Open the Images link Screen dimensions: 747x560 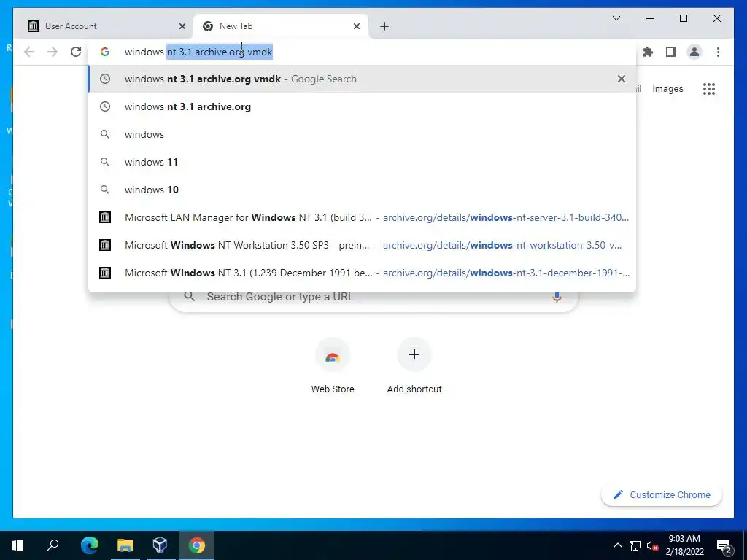click(x=667, y=88)
